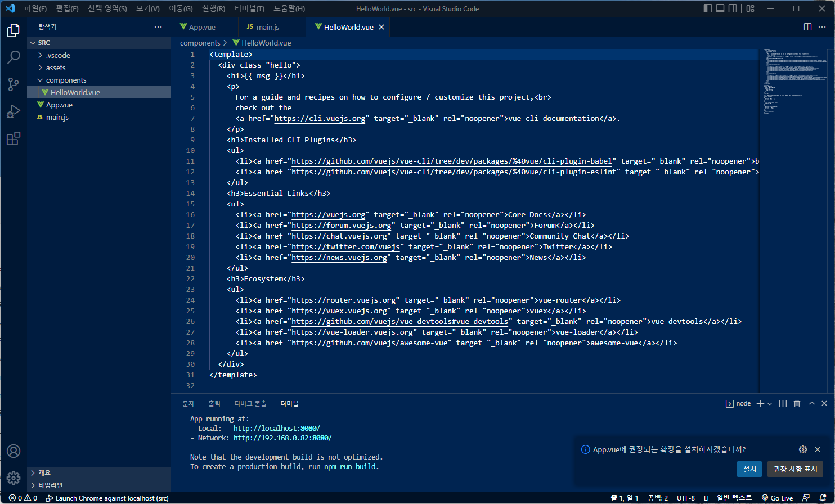Open the 터미널(T) menu
This screenshot has width=835, height=504.
(249, 9)
